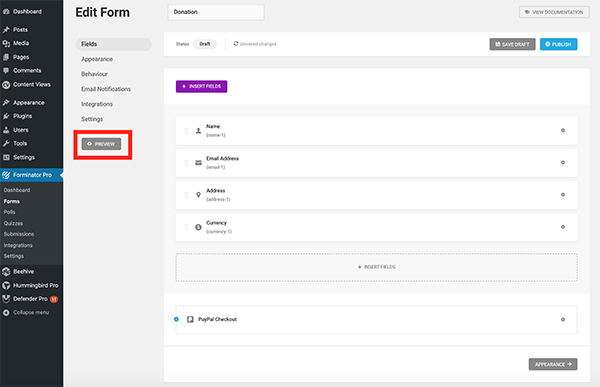
Task: Click the Users icon in sidebar
Action: click(6, 130)
